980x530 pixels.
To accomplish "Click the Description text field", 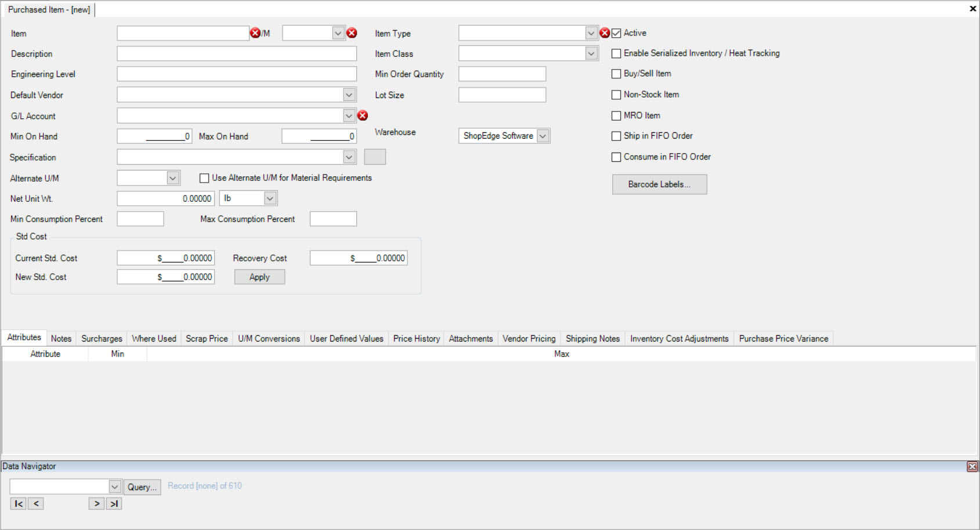I will click(x=237, y=53).
